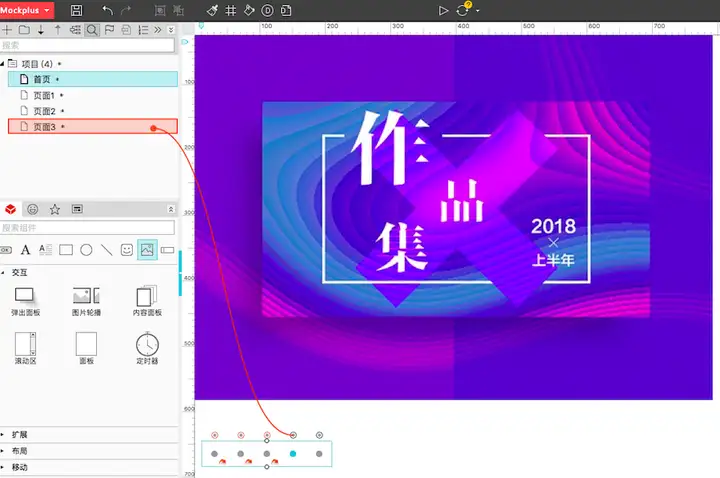Click the sync refresh icon with badge
Viewport: 720px width, 478px height.
463,9
